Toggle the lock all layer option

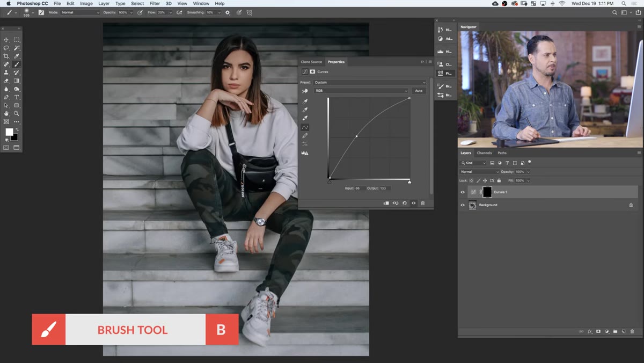pyautogui.click(x=499, y=180)
